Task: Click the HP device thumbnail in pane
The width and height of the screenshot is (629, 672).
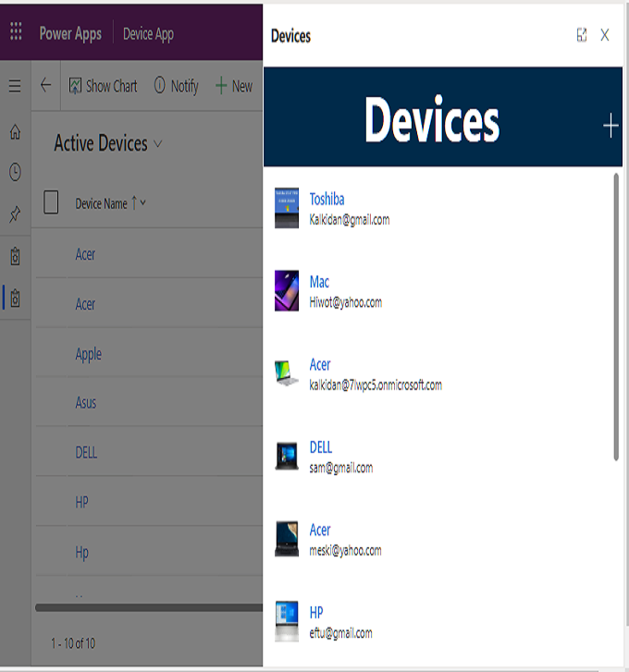Action: tap(287, 621)
